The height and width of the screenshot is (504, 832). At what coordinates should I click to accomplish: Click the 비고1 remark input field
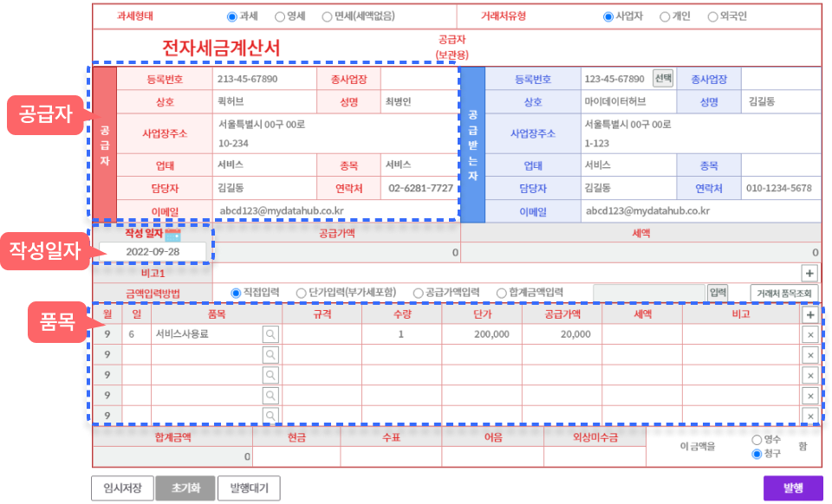(x=507, y=274)
